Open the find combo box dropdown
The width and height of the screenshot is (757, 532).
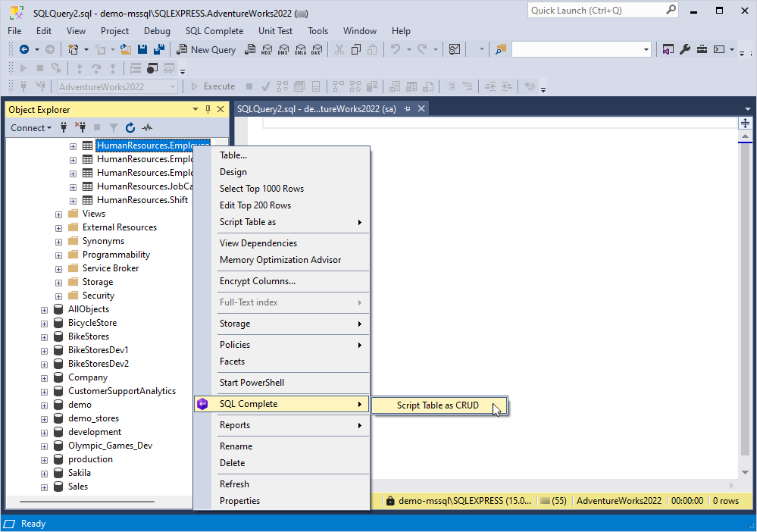646,50
